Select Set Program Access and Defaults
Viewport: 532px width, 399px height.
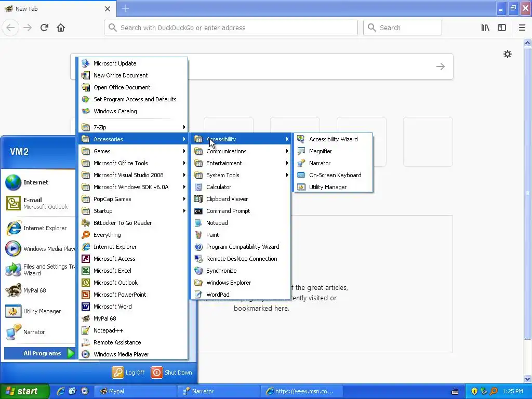[x=134, y=99]
